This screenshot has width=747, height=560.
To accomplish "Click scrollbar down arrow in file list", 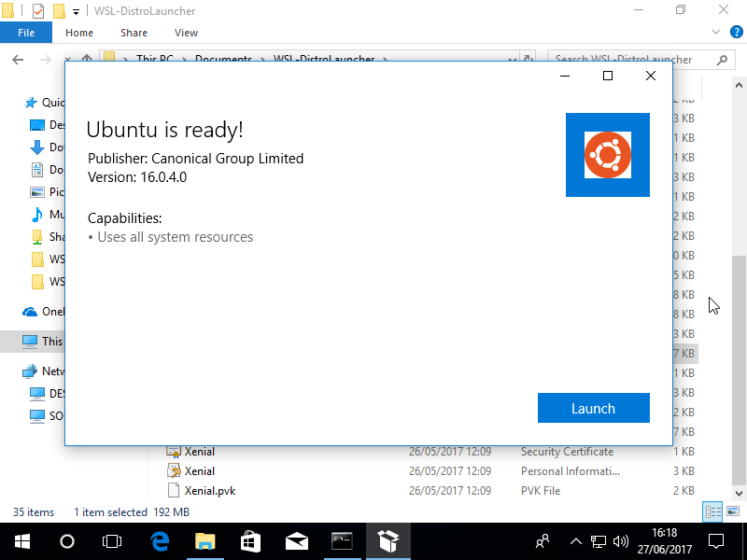I will pyautogui.click(x=739, y=494).
